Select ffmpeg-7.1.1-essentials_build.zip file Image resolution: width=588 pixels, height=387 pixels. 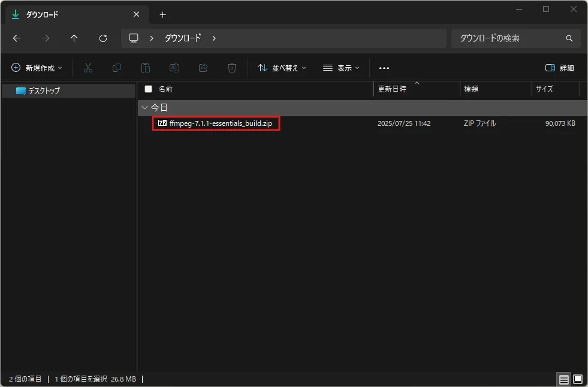coord(221,123)
